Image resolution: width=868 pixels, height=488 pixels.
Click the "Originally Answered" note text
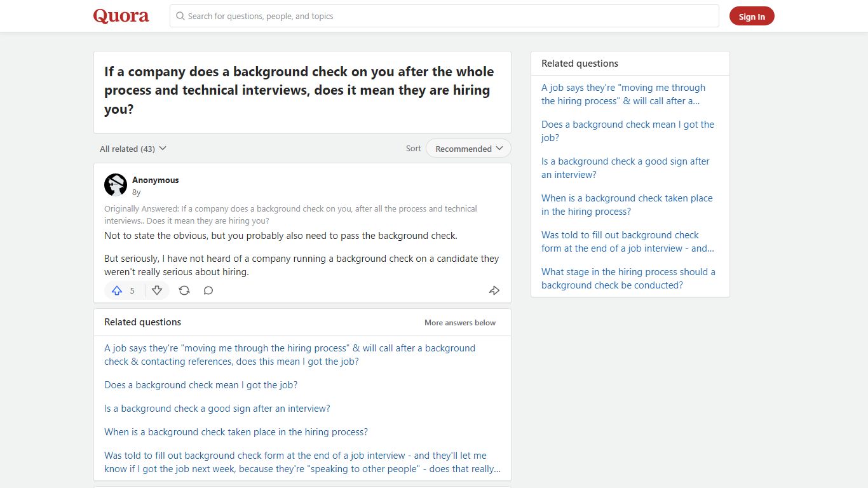[290, 215]
